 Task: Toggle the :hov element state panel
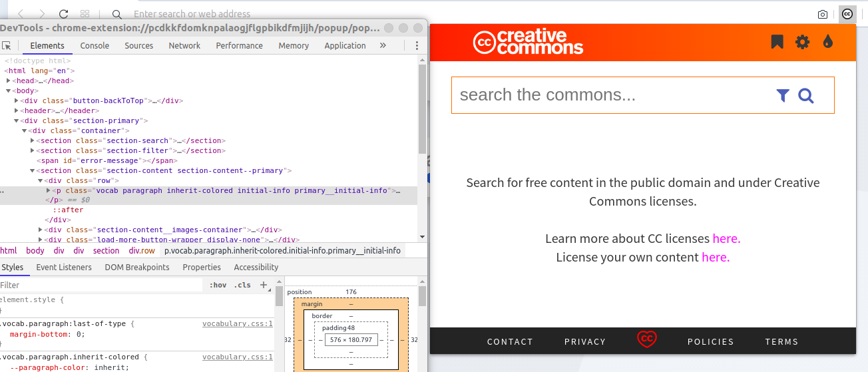coord(218,285)
